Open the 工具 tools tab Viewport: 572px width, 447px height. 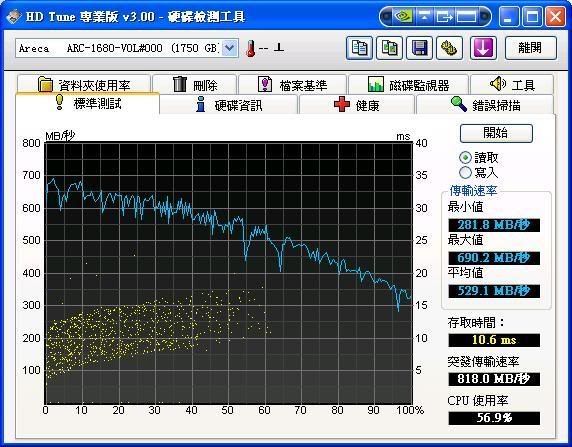pos(512,85)
